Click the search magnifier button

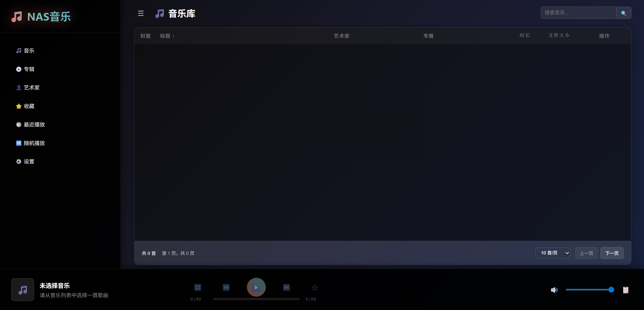tap(623, 13)
